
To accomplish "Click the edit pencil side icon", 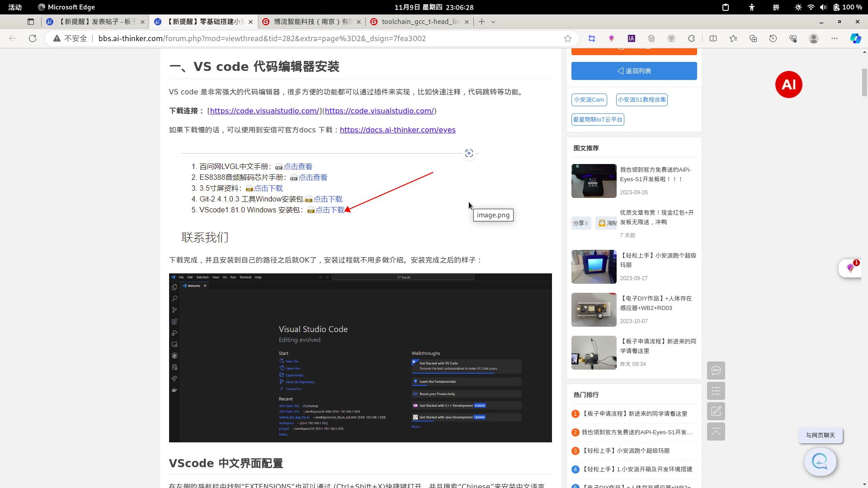I will 716,411.
